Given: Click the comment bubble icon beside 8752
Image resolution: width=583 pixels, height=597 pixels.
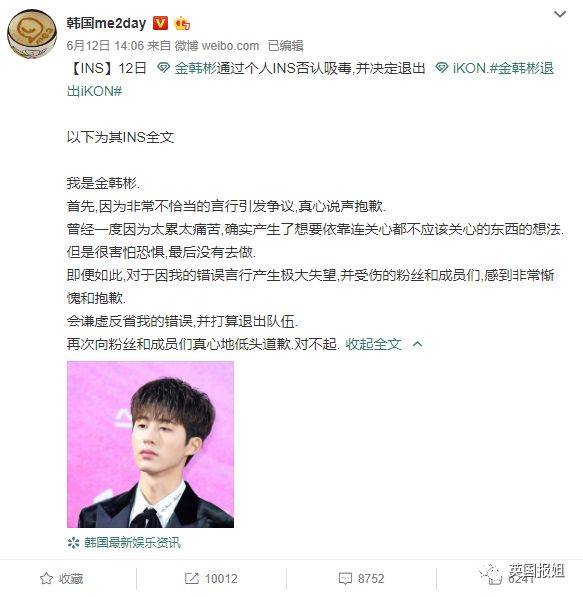Looking at the screenshot, I should coord(345,579).
